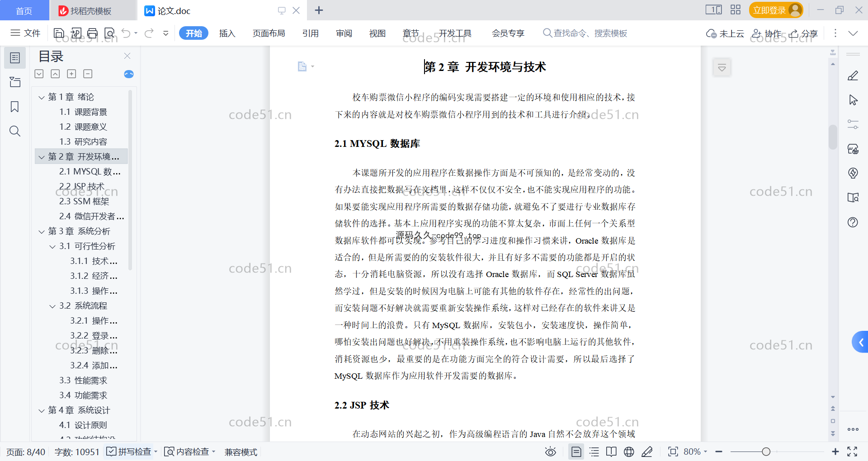The height and width of the screenshot is (461, 868).
Task: Open the search icon in left sidebar
Action: pos(15,131)
